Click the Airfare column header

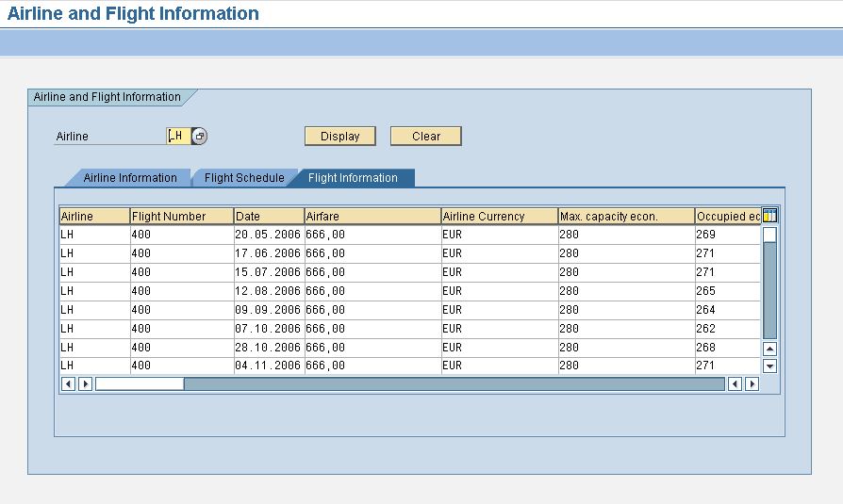pos(372,216)
